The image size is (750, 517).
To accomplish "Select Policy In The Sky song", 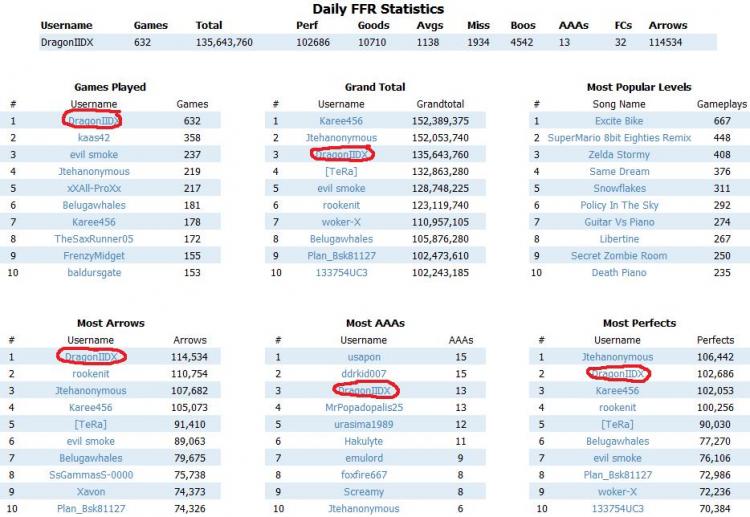I will pyautogui.click(x=619, y=206).
